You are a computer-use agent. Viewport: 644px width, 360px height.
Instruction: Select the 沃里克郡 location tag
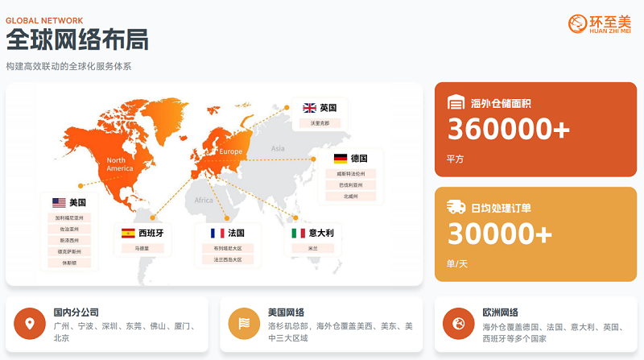pos(320,124)
